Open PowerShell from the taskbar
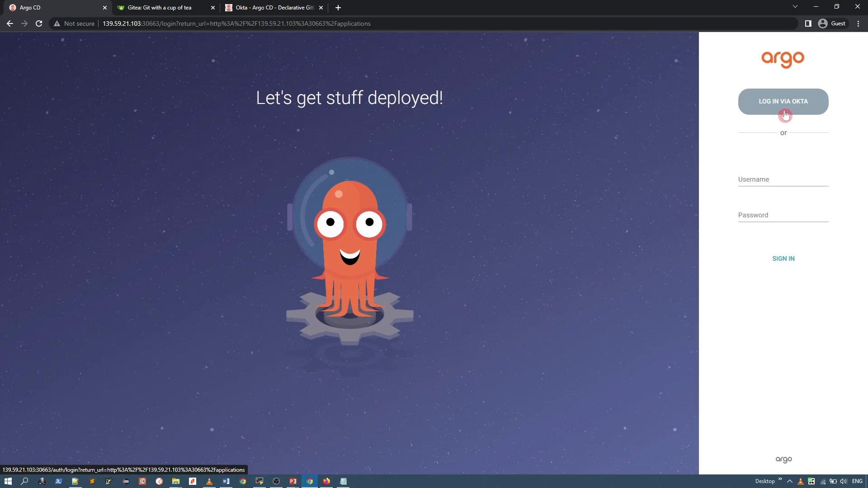This screenshot has height=488, width=868. pyautogui.click(x=58, y=481)
